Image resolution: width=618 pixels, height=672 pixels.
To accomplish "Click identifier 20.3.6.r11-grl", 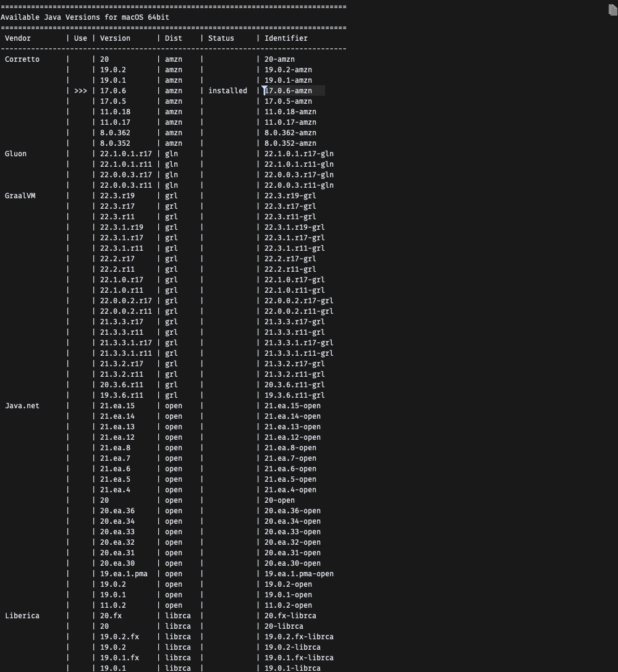I will point(295,384).
